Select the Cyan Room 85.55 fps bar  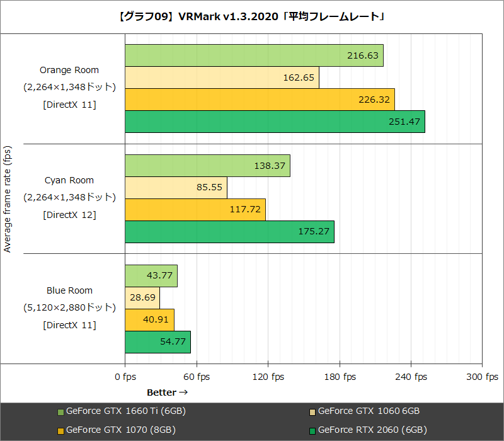pos(176,187)
